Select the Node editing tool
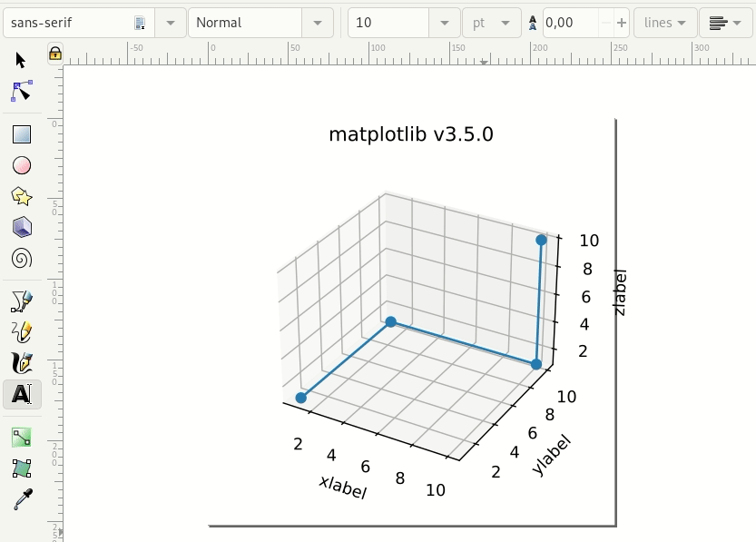This screenshot has height=542, width=756. (22, 92)
